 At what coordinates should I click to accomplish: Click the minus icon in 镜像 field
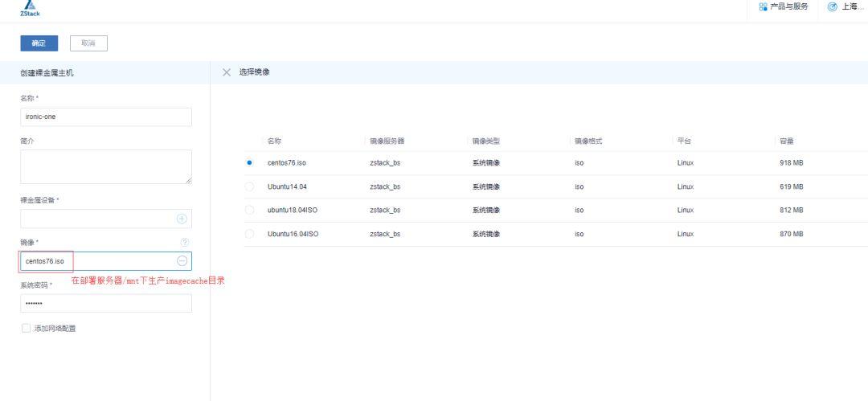(182, 261)
